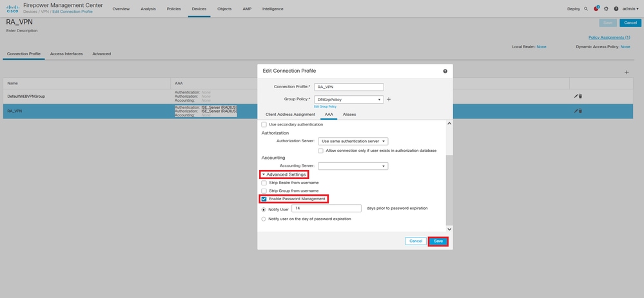The width and height of the screenshot is (644, 298).
Task: Check Strip Realm from username
Action: pyautogui.click(x=264, y=183)
